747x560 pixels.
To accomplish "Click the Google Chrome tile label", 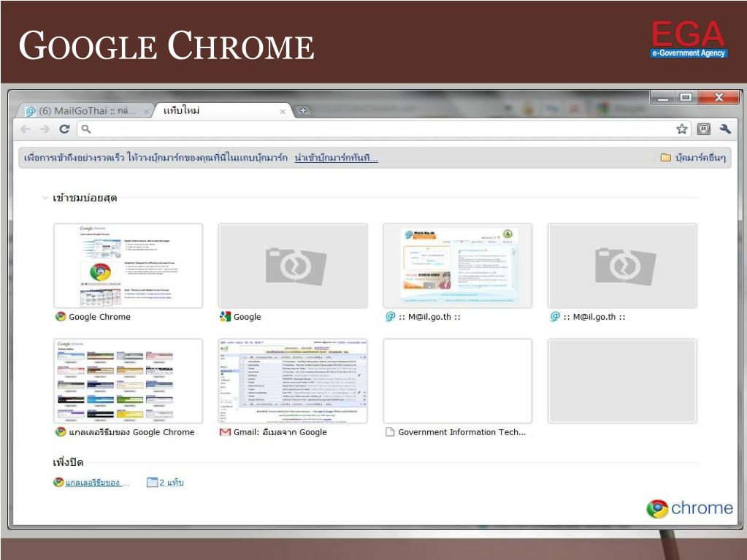I will [x=99, y=317].
